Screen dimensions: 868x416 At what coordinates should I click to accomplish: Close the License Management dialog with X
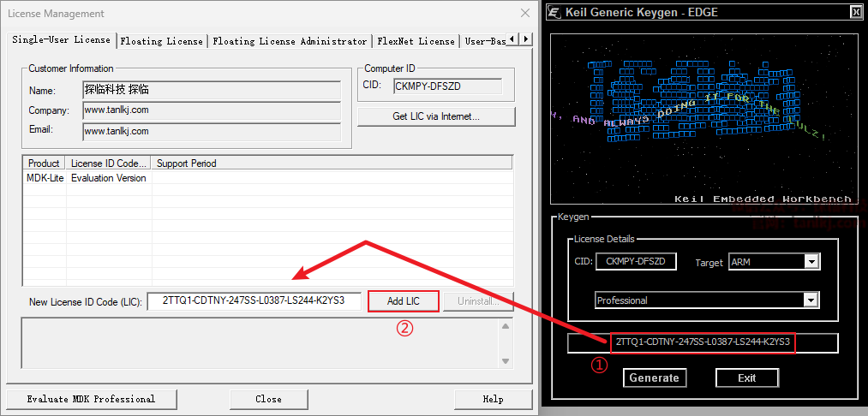coord(524,14)
